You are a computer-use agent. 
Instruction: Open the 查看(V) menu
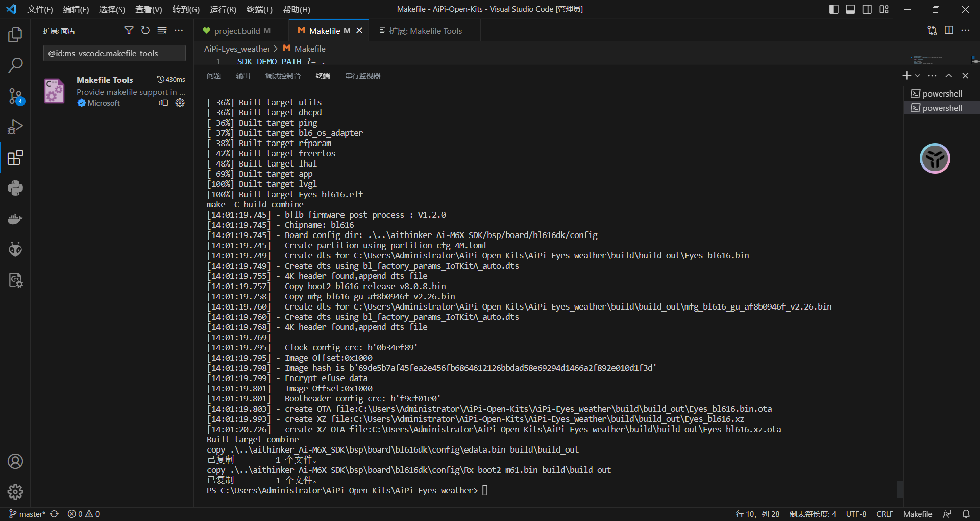[x=149, y=9]
